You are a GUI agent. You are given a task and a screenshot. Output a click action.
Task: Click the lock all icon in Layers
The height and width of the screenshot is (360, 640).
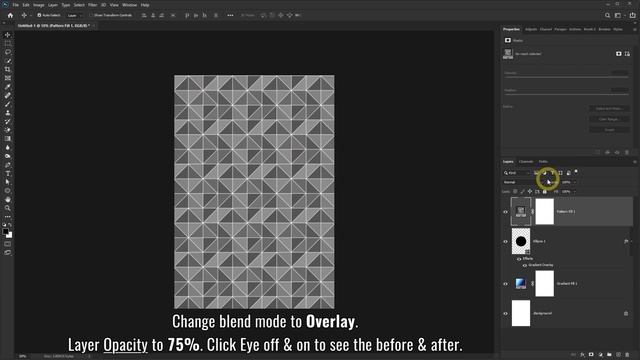544,191
